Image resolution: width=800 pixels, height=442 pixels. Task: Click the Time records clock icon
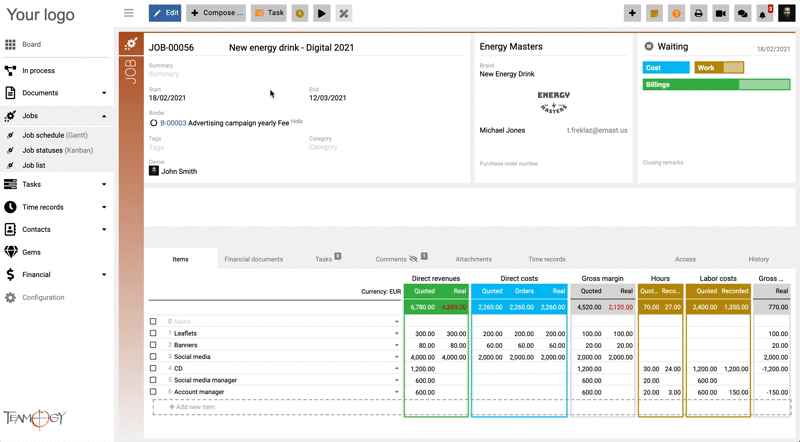(x=10, y=207)
